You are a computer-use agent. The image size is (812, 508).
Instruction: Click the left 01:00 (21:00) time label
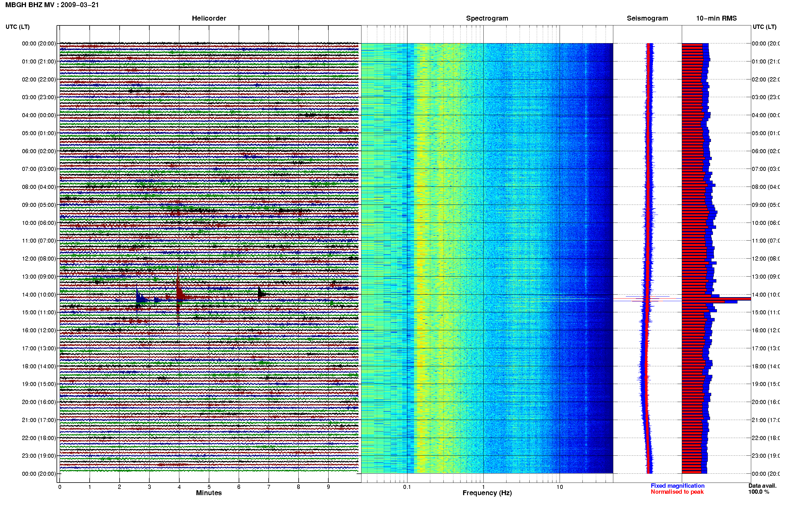[39, 61]
